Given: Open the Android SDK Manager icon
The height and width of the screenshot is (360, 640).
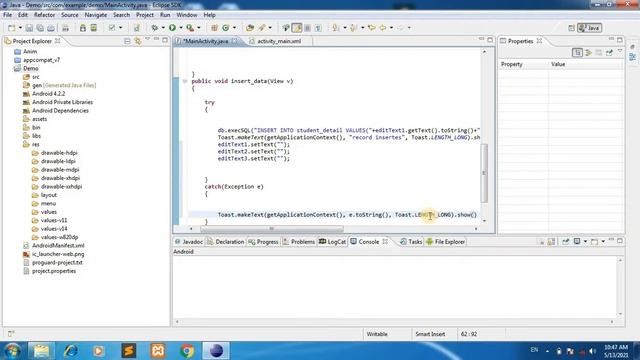Looking at the screenshot, I should point(83,28).
